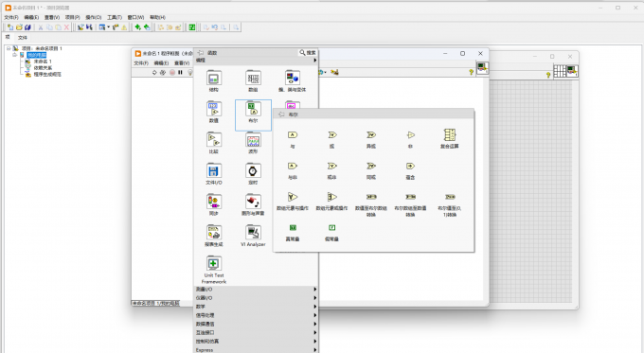Click Pause button in block diagram toolbar
This screenshot has height=353, width=644.
coord(180,72)
